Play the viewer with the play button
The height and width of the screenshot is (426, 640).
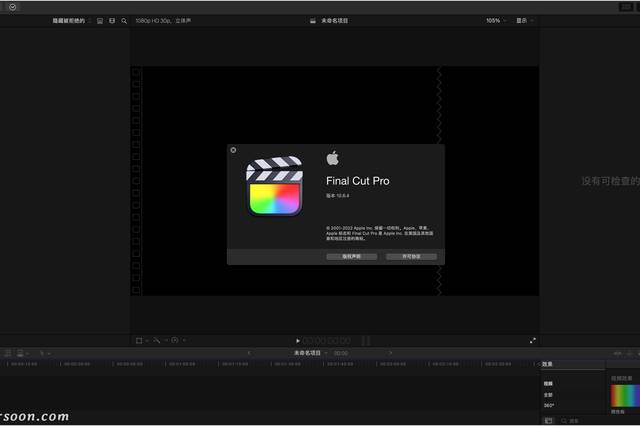coord(298,341)
